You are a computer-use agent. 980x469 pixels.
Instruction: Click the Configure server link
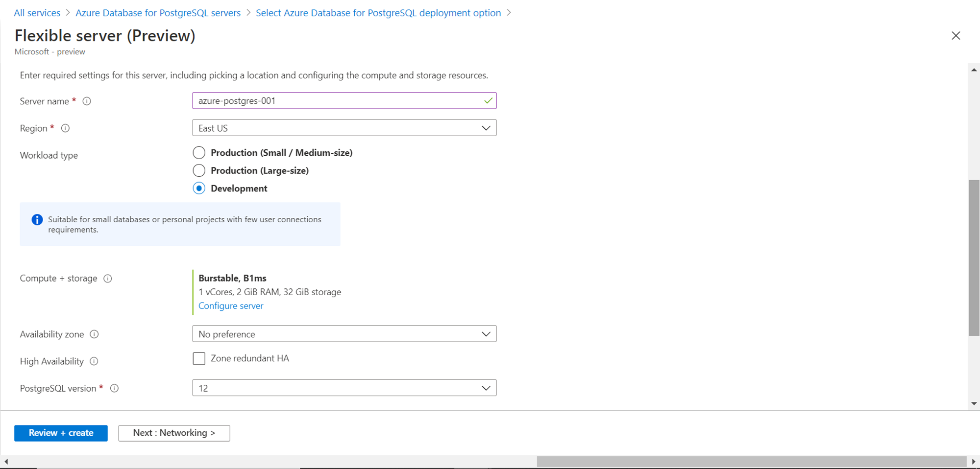click(x=231, y=306)
